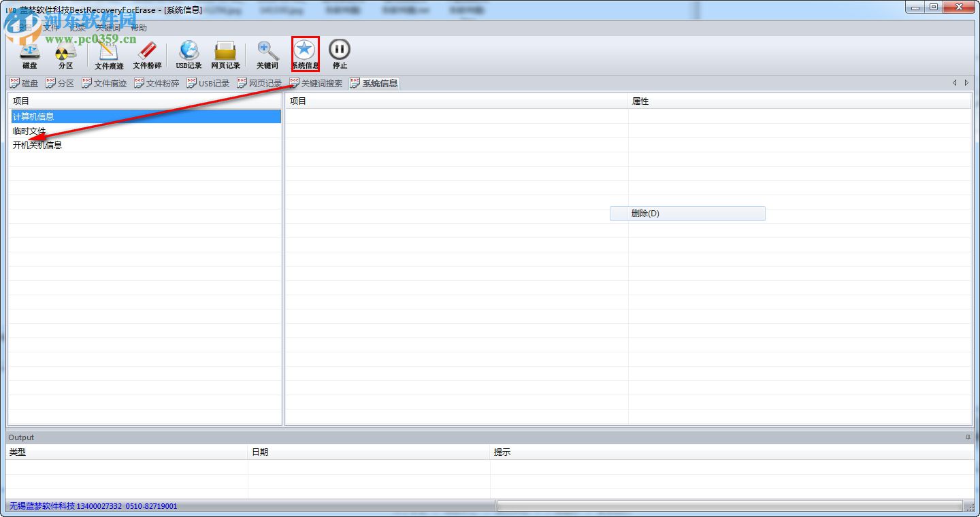Open the 帮助 menu
Screen dimensions: 980x517
click(139, 28)
